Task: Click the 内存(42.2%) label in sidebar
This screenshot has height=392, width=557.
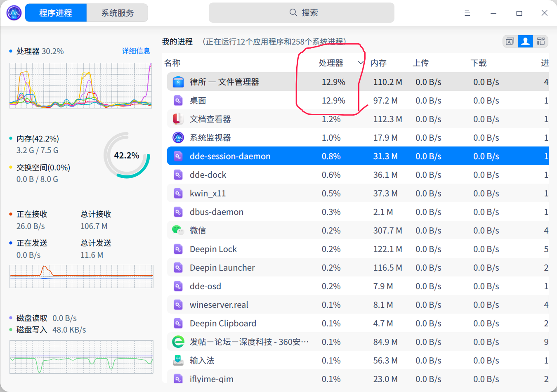Action: 38,139
